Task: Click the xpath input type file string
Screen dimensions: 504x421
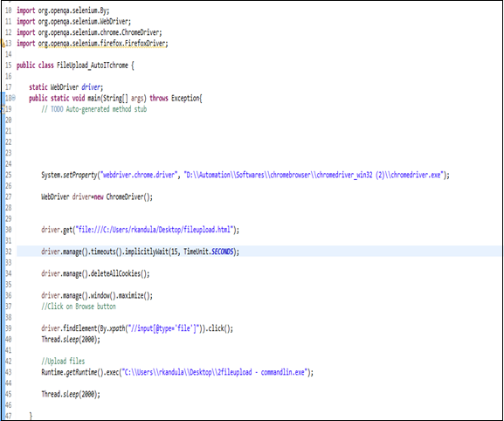Action: coord(162,328)
